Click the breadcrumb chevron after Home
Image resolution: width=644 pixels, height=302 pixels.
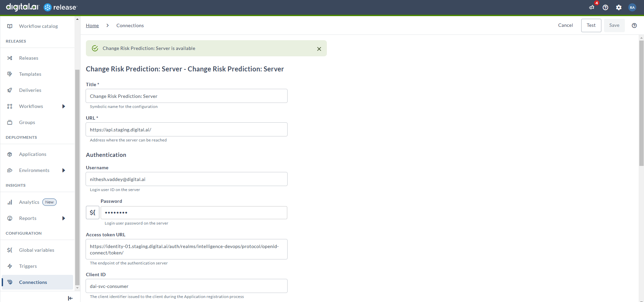[x=107, y=25]
